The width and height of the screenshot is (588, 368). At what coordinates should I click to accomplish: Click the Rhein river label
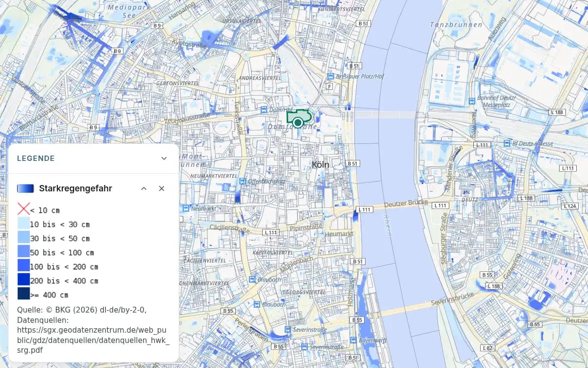(x=388, y=225)
